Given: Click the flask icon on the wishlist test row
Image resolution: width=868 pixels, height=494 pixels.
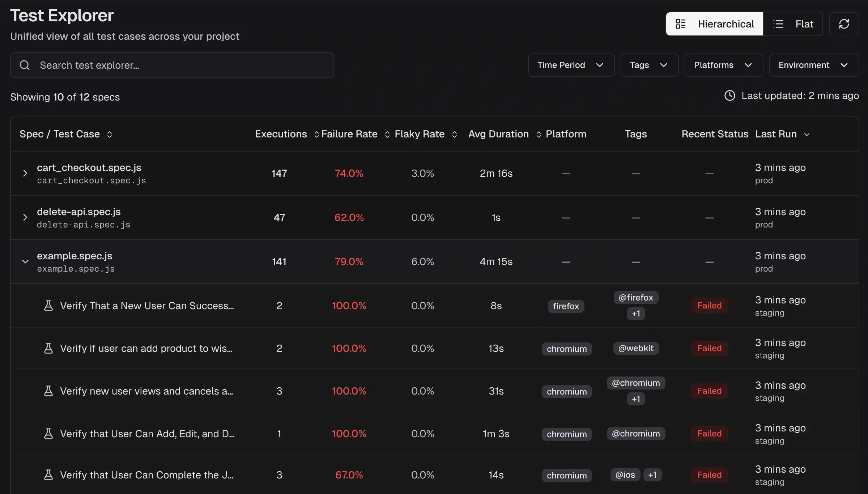Looking at the screenshot, I should (x=49, y=348).
